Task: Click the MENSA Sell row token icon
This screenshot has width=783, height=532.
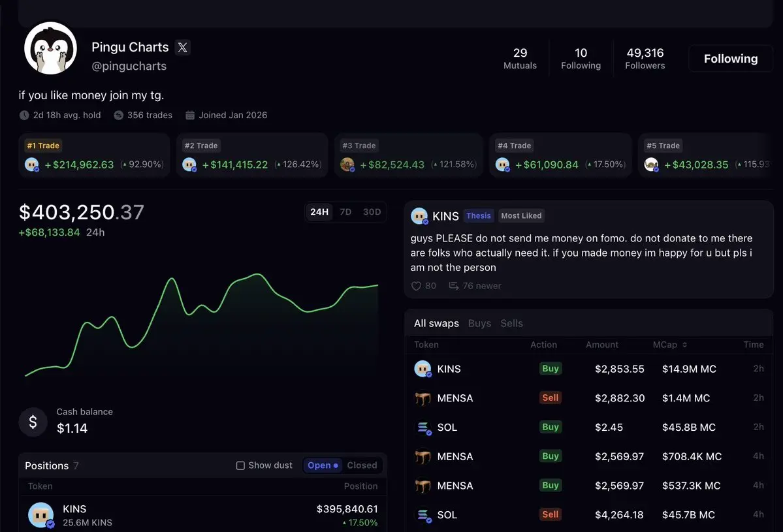Action: [x=423, y=398]
